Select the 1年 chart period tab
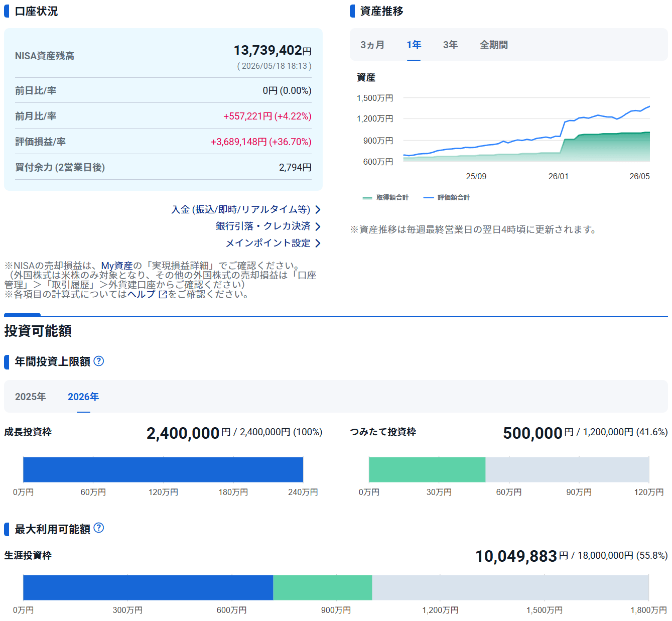672x621 pixels. coord(414,45)
